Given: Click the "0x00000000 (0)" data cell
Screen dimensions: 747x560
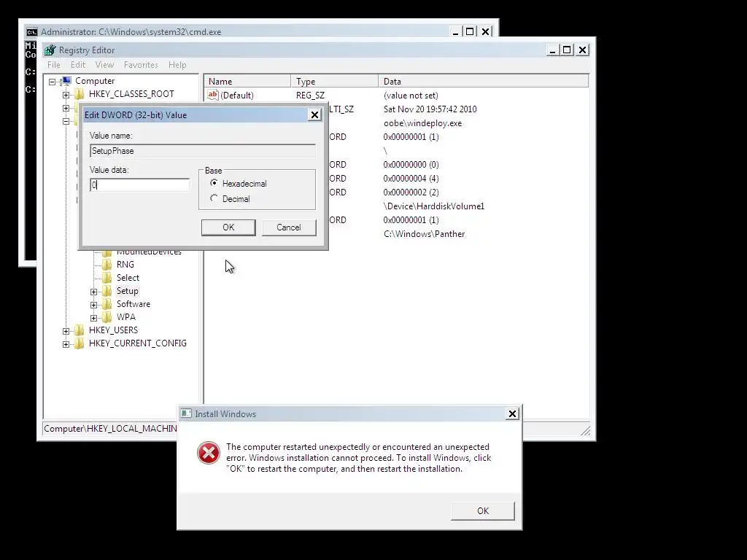Looking at the screenshot, I should click(x=411, y=164).
